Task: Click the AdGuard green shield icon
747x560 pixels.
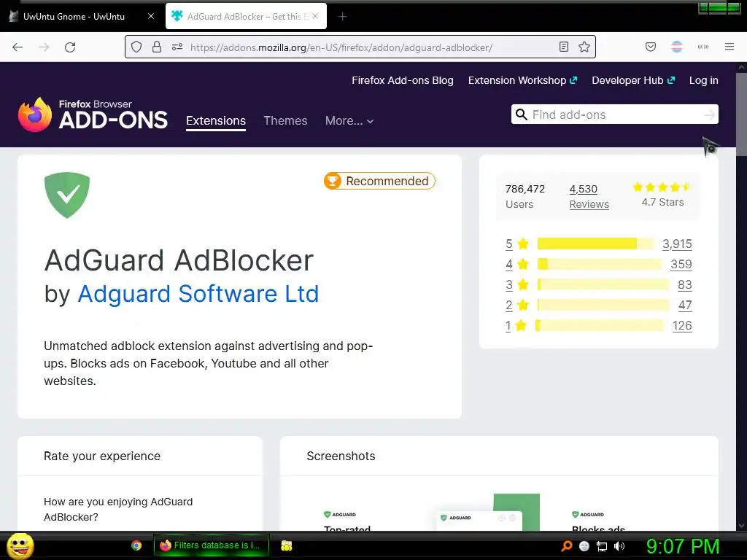Action: [67, 195]
